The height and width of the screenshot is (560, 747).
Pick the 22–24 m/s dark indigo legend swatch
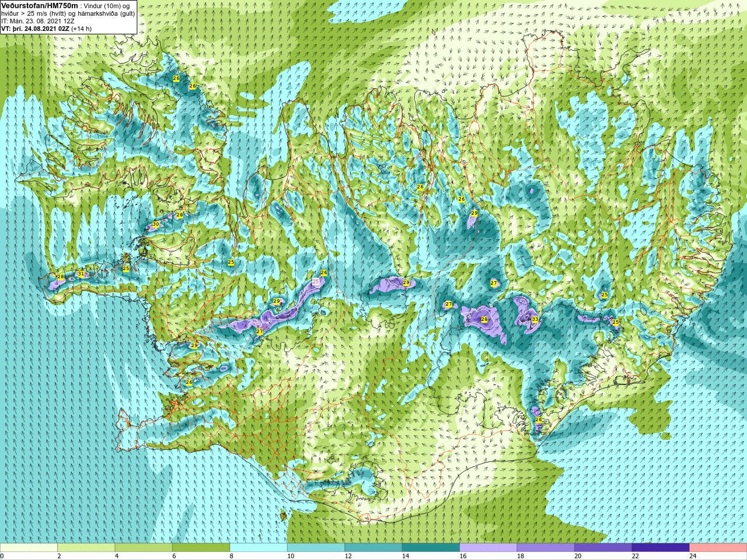[x=661, y=548]
